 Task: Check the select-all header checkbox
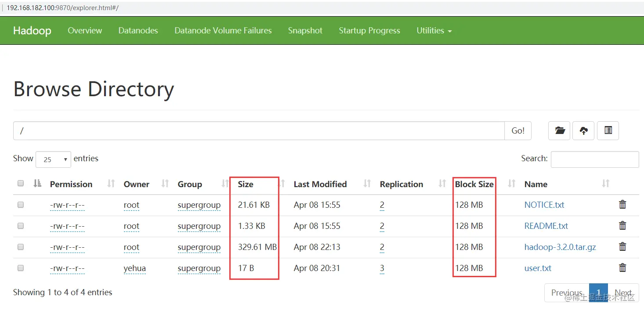(21, 184)
